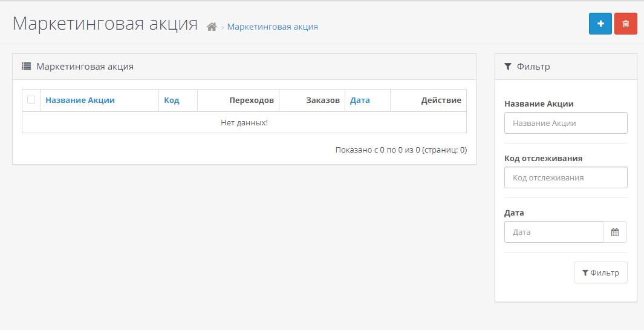Open the calendar date picker icon
This screenshot has width=644, height=330.
[x=615, y=232]
